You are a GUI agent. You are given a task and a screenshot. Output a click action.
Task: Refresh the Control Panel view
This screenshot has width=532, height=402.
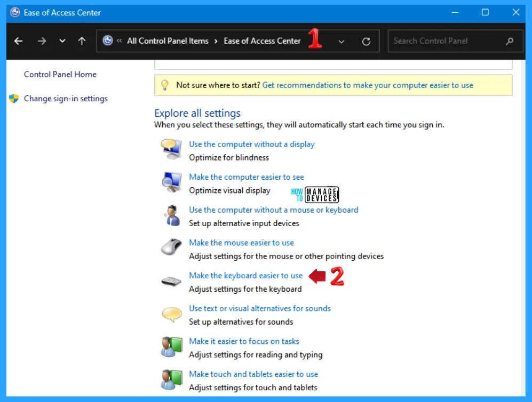tap(366, 42)
